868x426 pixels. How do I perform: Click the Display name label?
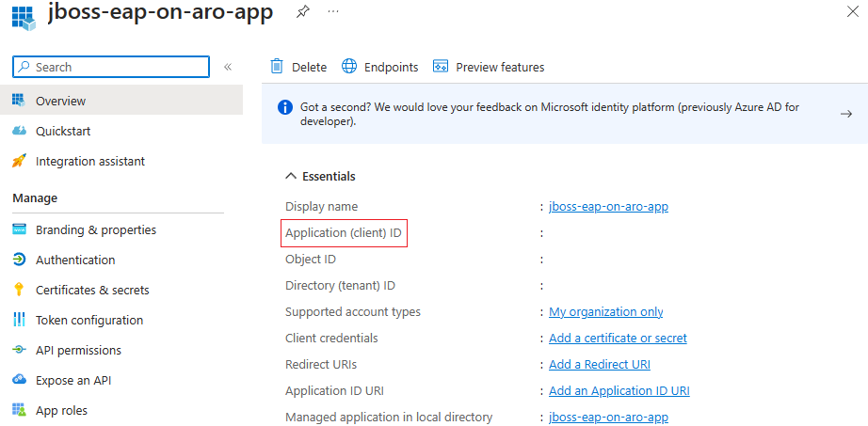[322, 206]
